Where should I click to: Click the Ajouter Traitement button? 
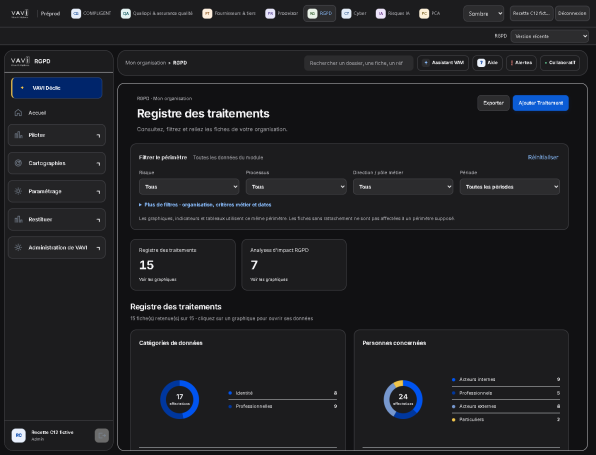(x=541, y=103)
